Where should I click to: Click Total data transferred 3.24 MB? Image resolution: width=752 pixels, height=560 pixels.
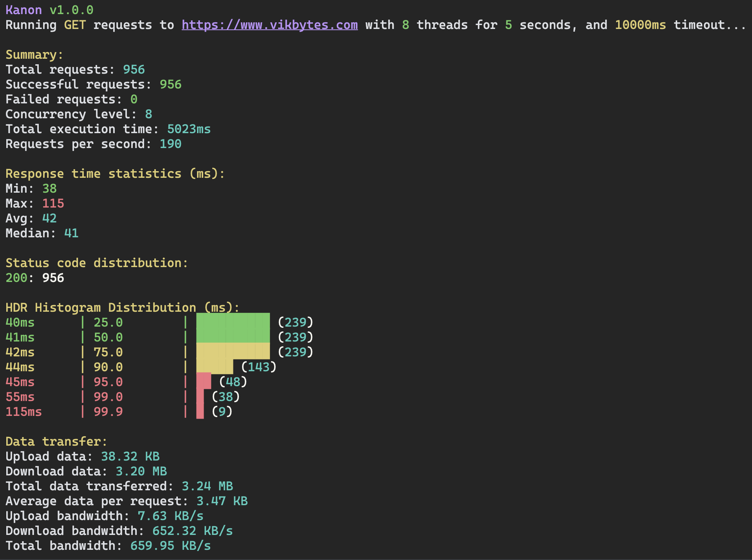click(x=207, y=486)
